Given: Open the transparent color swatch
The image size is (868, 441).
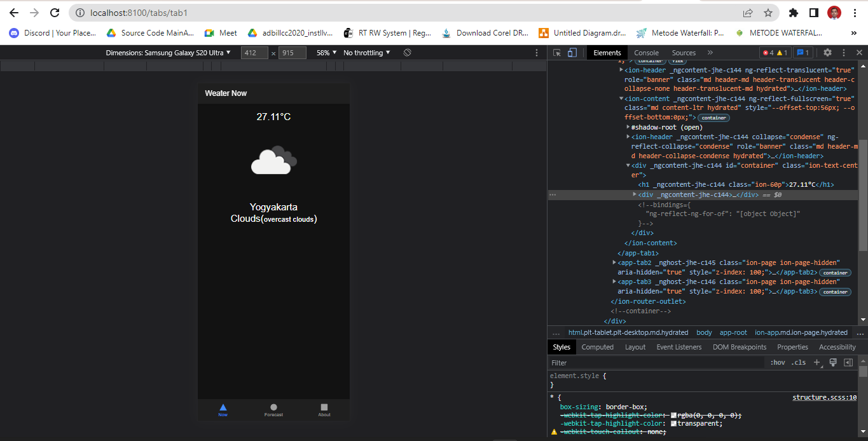Looking at the screenshot, I should point(674,423).
